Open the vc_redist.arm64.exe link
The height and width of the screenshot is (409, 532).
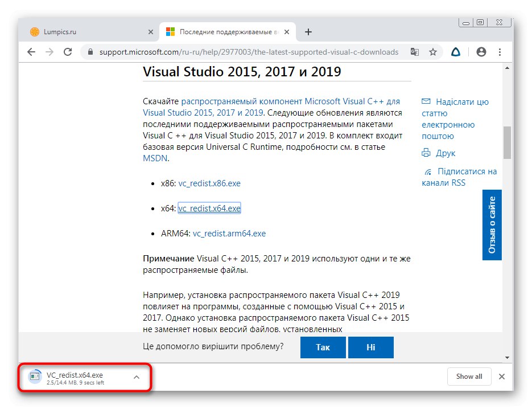coord(229,234)
